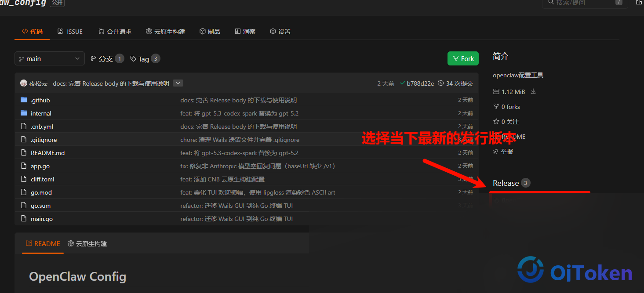Image resolution: width=644 pixels, height=293 pixels.
Task: View the 洞察 tab
Action: click(x=245, y=32)
